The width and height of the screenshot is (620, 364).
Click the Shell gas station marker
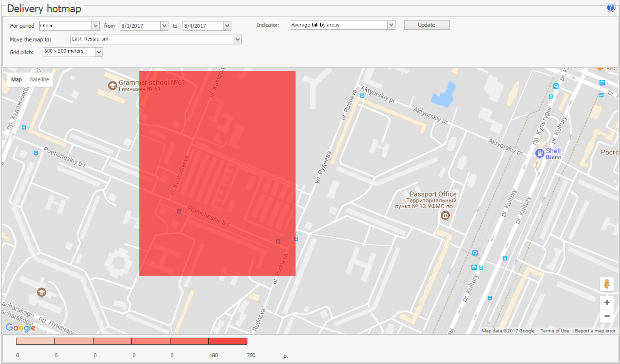pyautogui.click(x=540, y=153)
